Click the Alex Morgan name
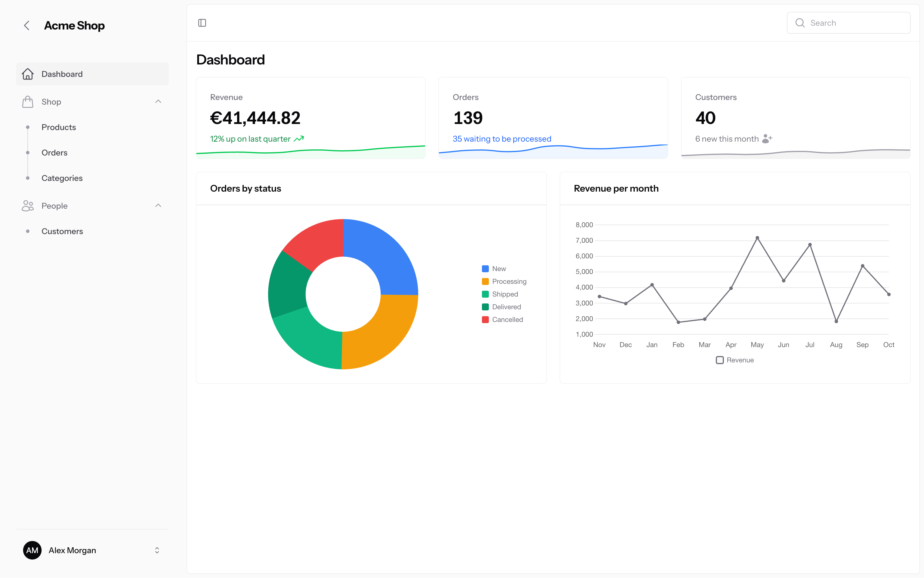The image size is (924, 578). 72,550
